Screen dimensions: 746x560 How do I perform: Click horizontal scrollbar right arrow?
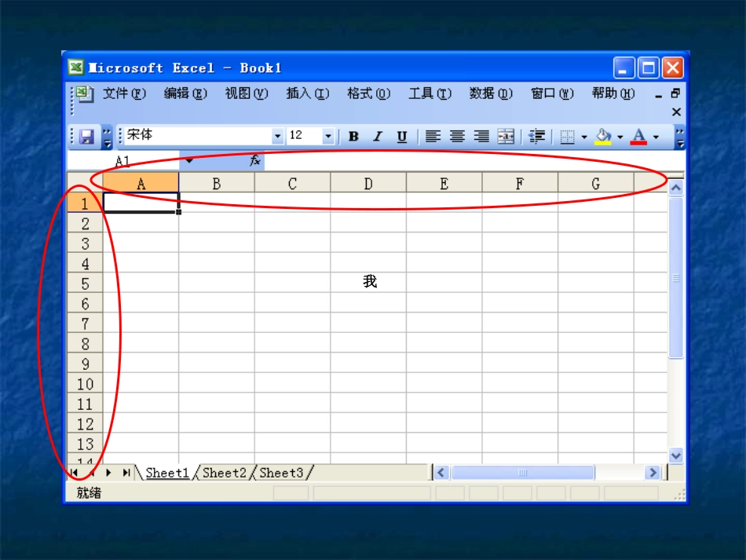tap(653, 473)
